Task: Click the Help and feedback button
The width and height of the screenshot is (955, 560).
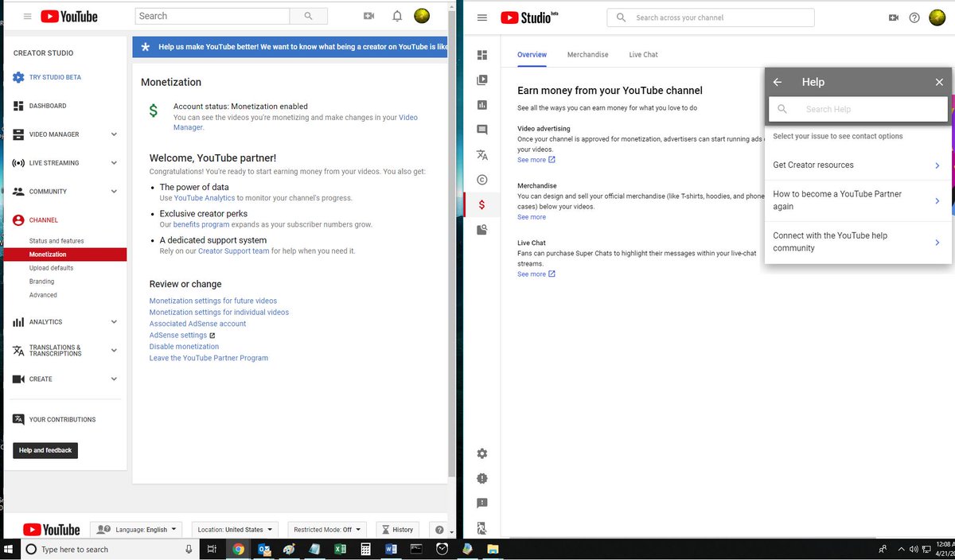Action: [45, 450]
